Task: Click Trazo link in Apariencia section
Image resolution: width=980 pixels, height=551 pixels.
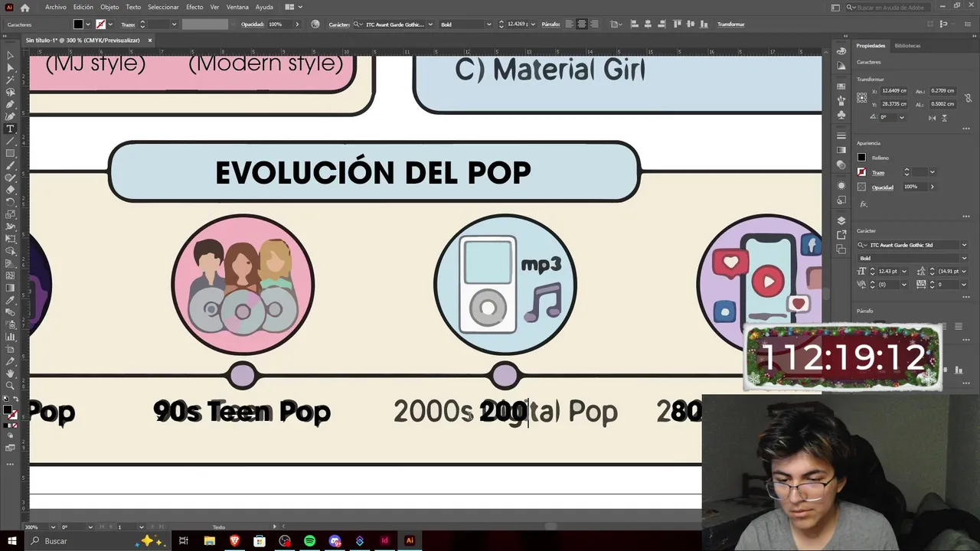Action: tap(878, 172)
